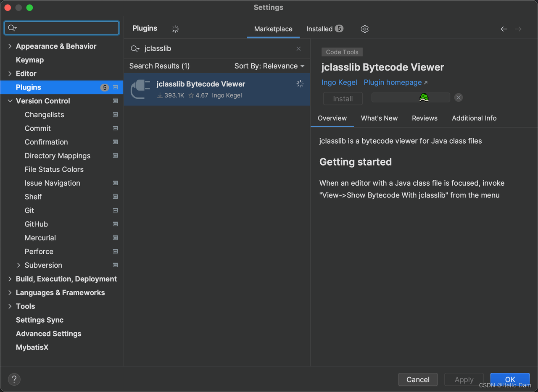Focus the settings search field
Viewport: 538px width, 392px height.
(62, 28)
